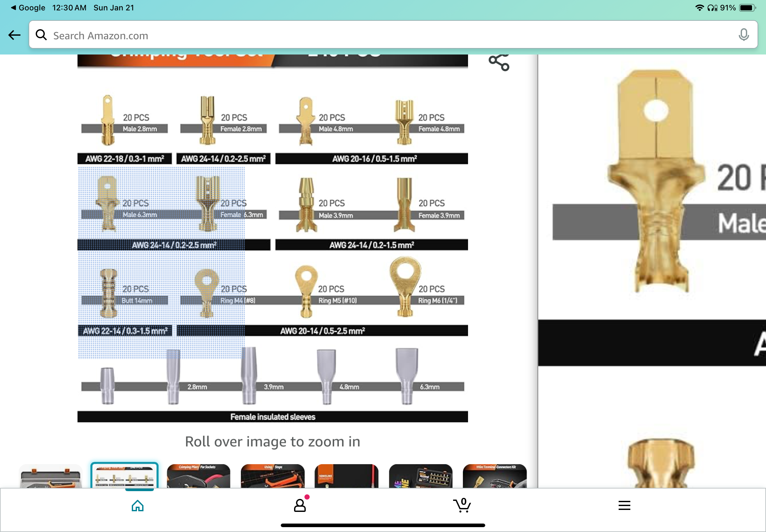766x532 pixels.
Task: Select the Crimping Pliers For Sockets thumbnail
Action: (198, 477)
